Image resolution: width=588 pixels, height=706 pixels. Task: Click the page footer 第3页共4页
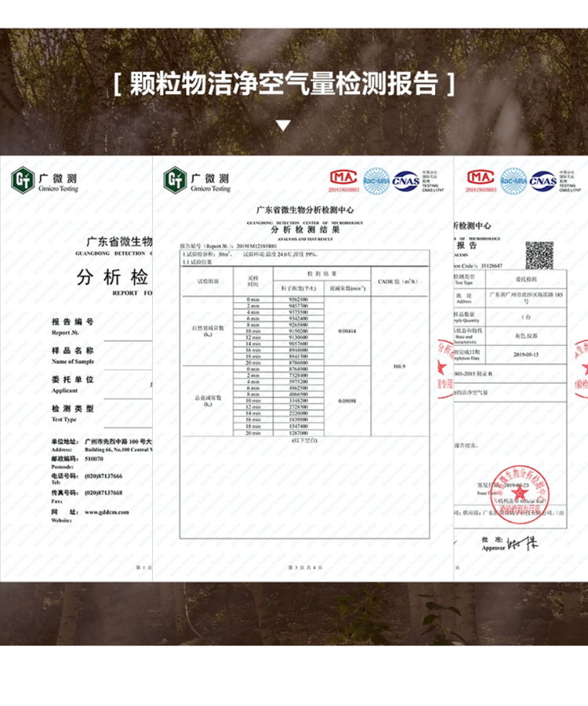(306, 568)
